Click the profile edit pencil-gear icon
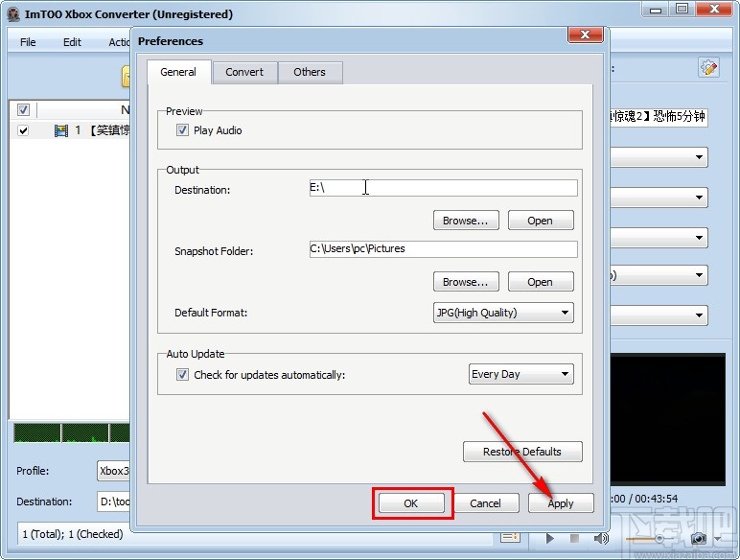 (x=708, y=68)
